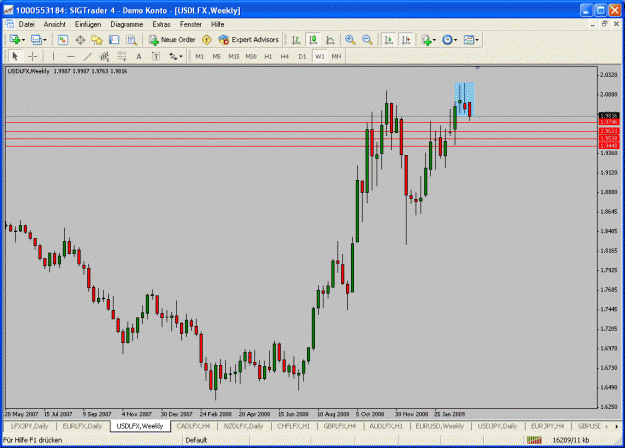Click the Default profile status bar entry
Image resolution: width=625 pixels, height=448 pixels.
pyautogui.click(x=196, y=440)
